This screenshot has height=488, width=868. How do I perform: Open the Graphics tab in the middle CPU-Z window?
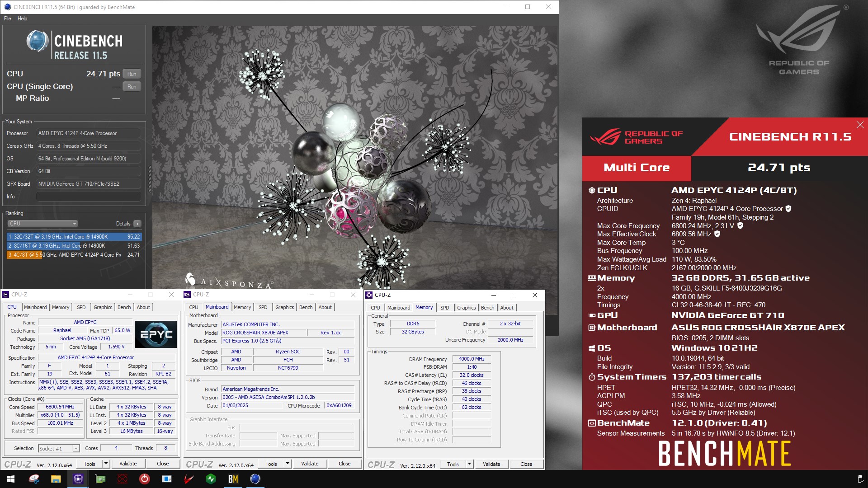point(284,307)
